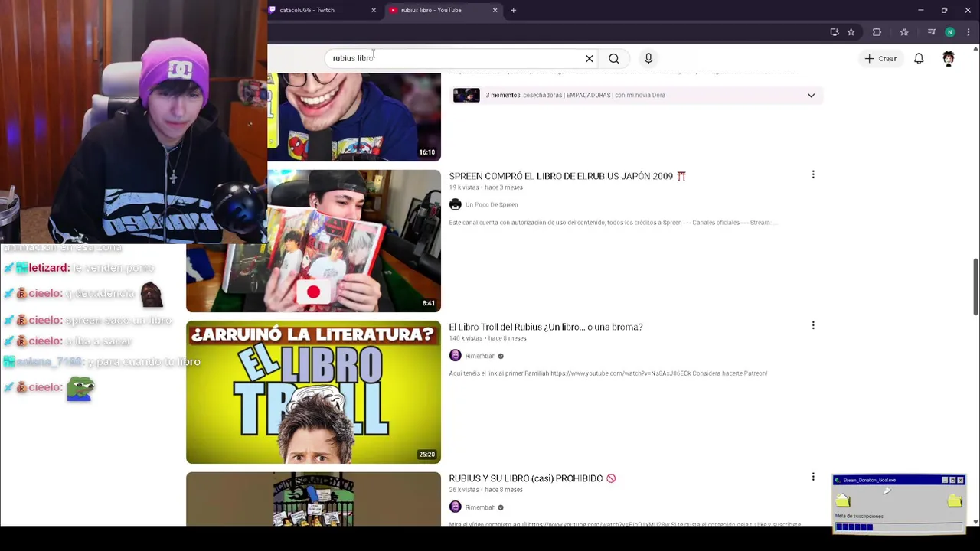The width and height of the screenshot is (980, 551).
Task: Click chat username letizard
Action: (x=49, y=268)
